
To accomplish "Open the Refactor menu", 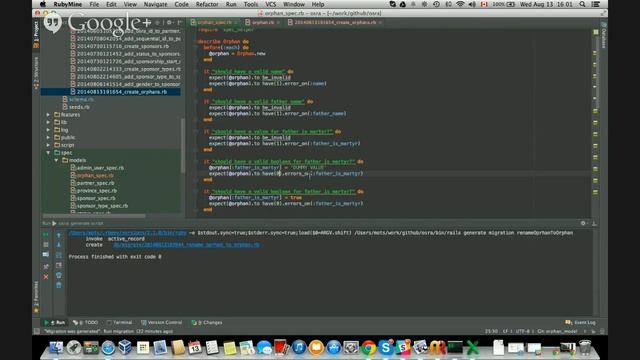I will click(207, 4).
